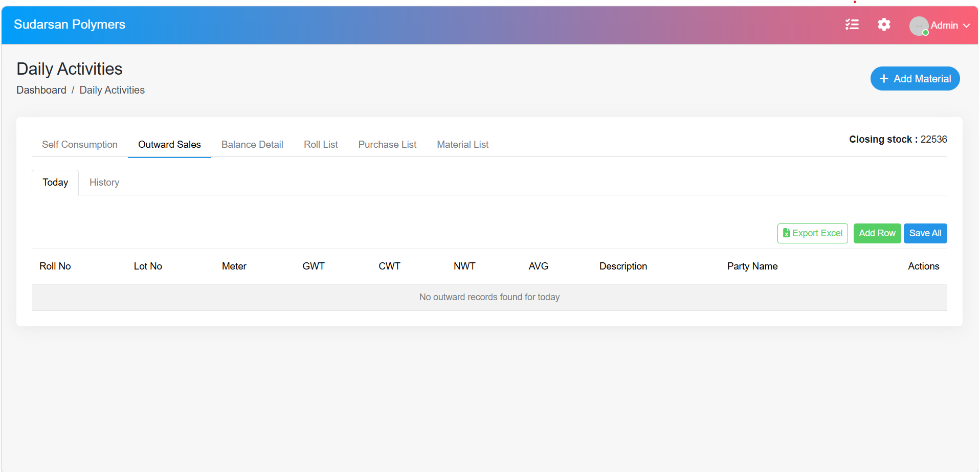Viewport: 980px width, 472px height.
Task: Click the Roll No column header
Action: [x=55, y=266]
